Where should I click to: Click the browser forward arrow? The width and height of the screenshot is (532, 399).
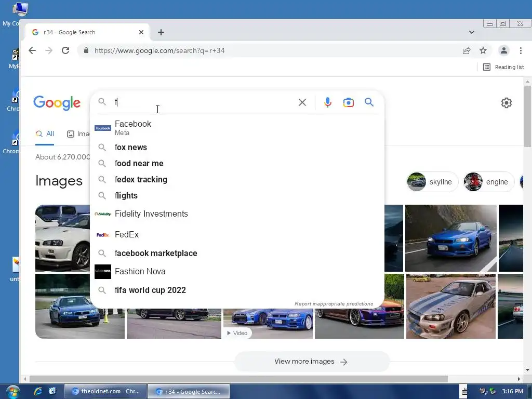tap(49, 50)
